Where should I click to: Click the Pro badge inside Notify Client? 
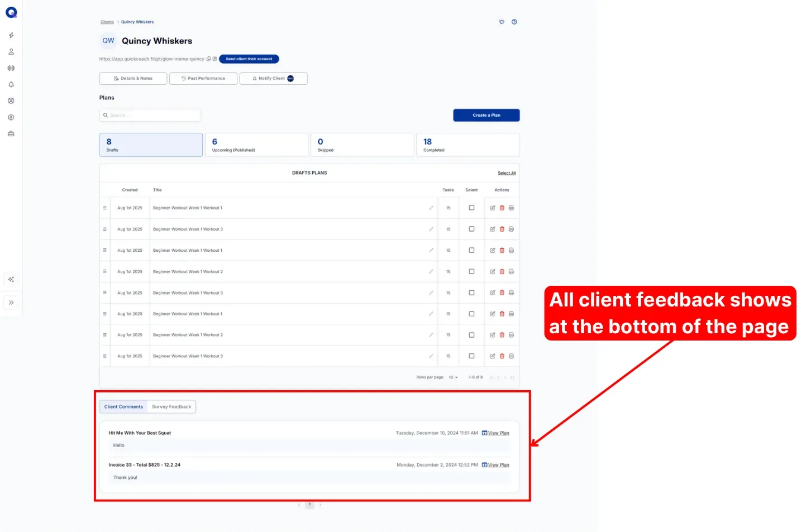point(290,79)
